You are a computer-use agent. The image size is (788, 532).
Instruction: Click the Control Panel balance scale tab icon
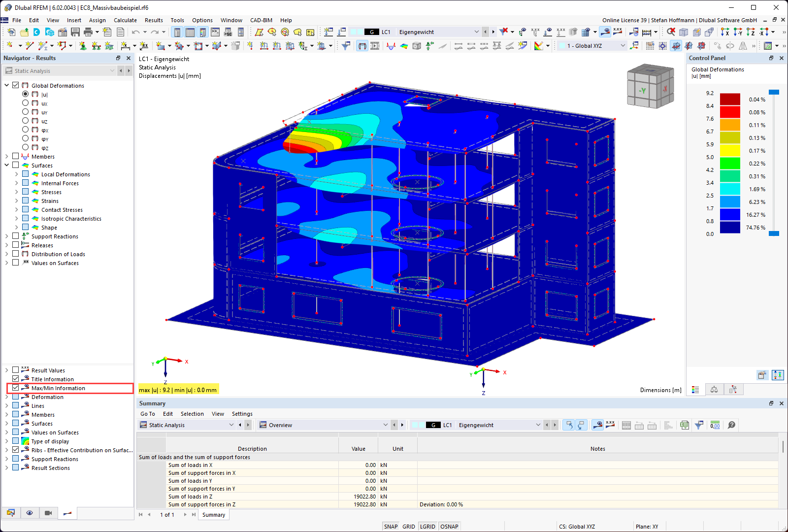714,390
